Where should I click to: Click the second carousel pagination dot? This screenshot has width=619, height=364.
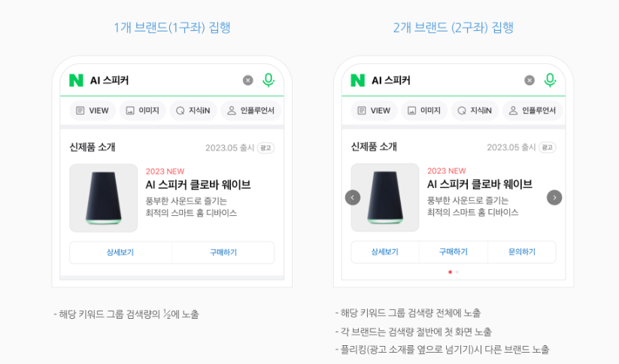tap(457, 271)
